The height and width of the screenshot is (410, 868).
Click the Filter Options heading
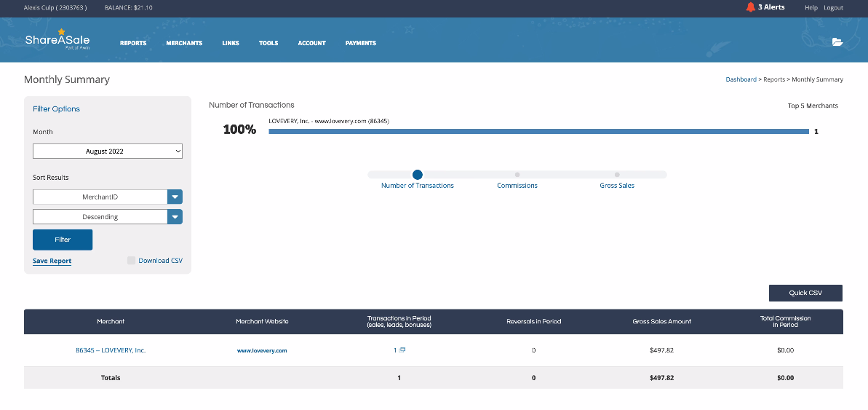(57, 109)
